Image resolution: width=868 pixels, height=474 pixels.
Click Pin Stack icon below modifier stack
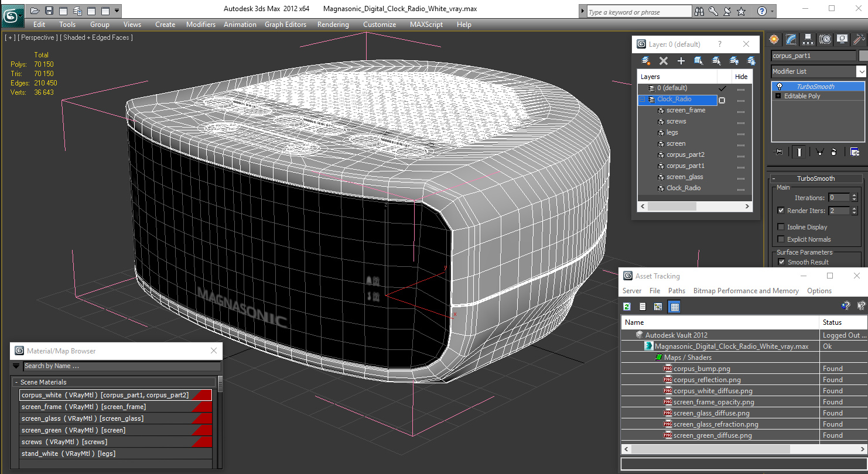pyautogui.click(x=778, y=152)
